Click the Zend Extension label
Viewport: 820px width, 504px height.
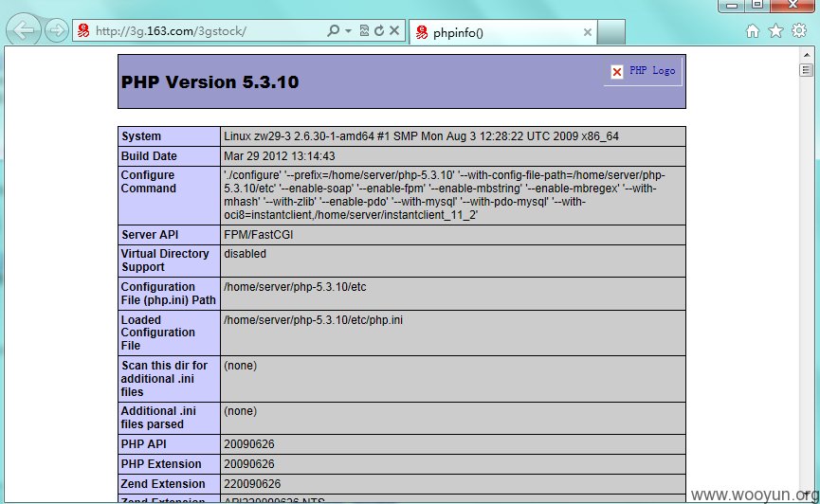tap(163, 483)
